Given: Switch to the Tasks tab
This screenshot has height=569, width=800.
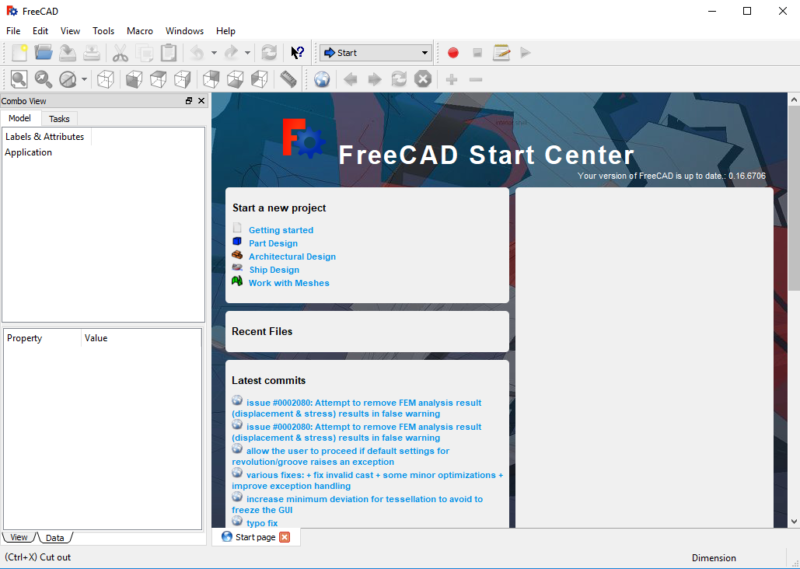Looking at the screenshot, I should coord(59,119).
